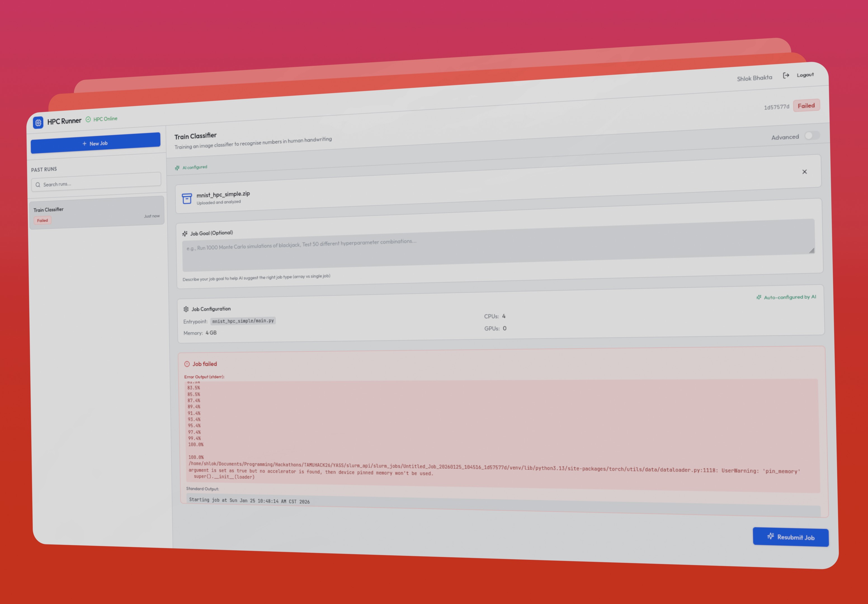The width and height of the screenshot is (868, 604).
Task: Click the HPC Online status check icon
Action: tap(88, 119)
